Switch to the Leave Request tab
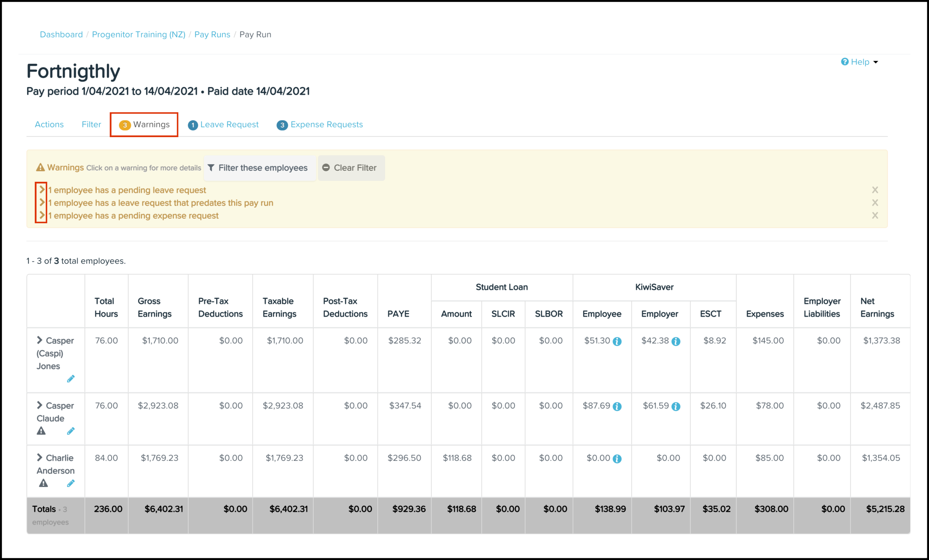Image resolution: width=929 pixels, height=560 pixels. pos(223,125)
